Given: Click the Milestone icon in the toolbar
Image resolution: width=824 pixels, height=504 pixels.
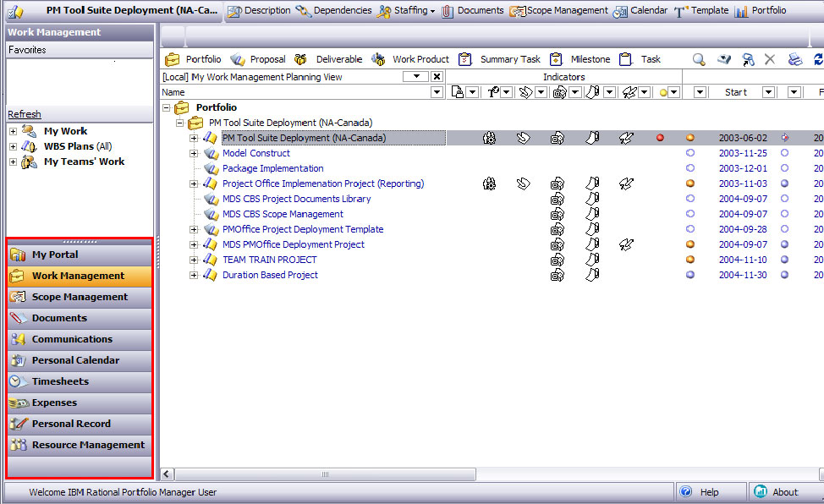Looking at the screenshot, I should (x=556, y=59).
